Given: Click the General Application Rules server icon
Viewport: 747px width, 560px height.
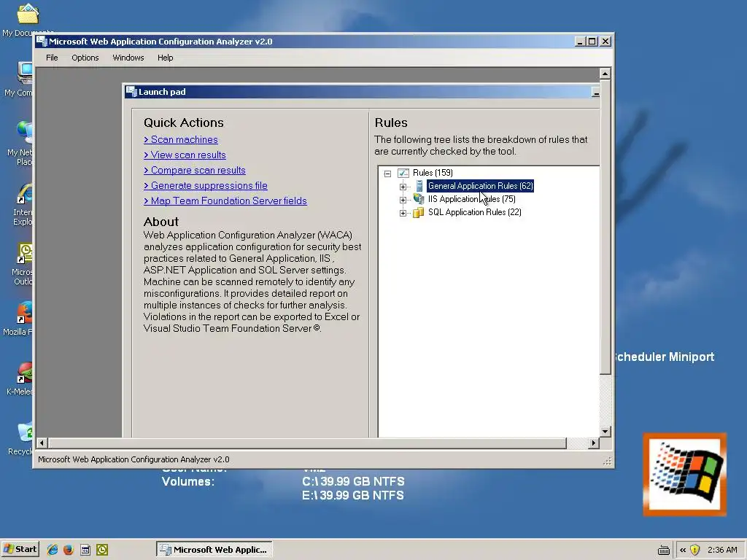Looking at the screenshot, I should click(x=419, y=186).
